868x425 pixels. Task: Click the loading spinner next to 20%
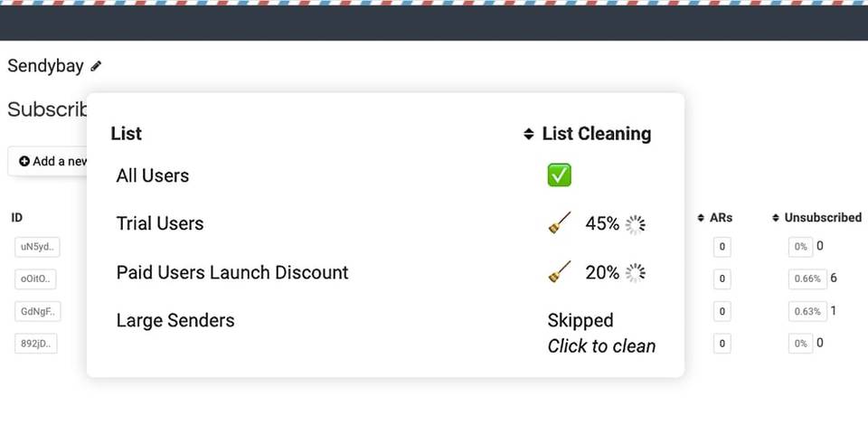pyautogui.click(x=636, y=272)
